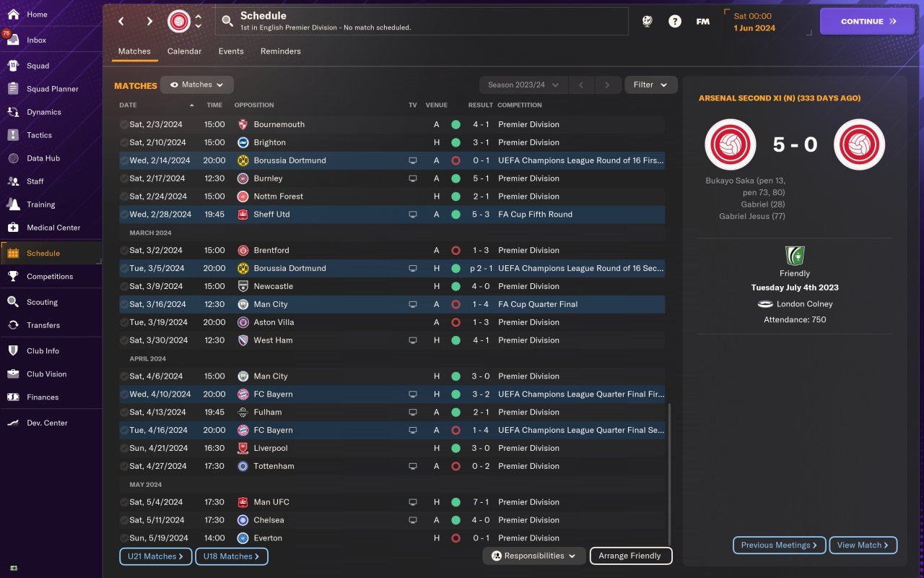Open the Season 2023/24 dropdown
This screenshot has width=924, height=578.
point(523,85)
